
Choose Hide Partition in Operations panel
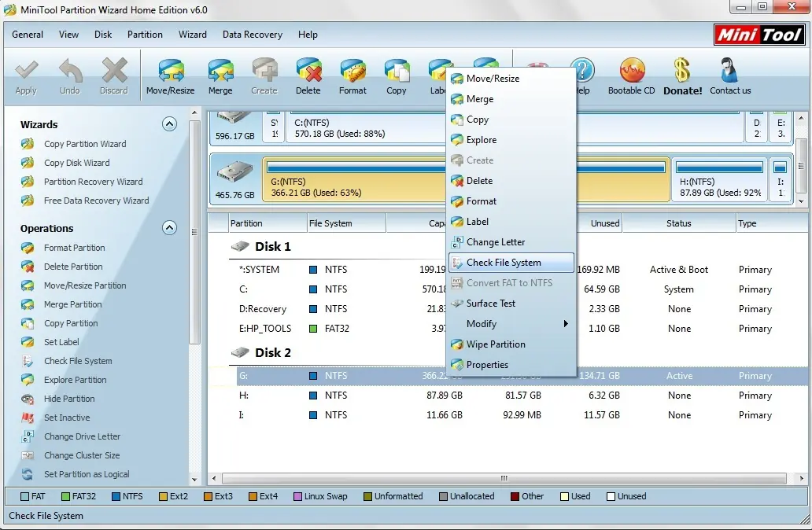point(69,399)
